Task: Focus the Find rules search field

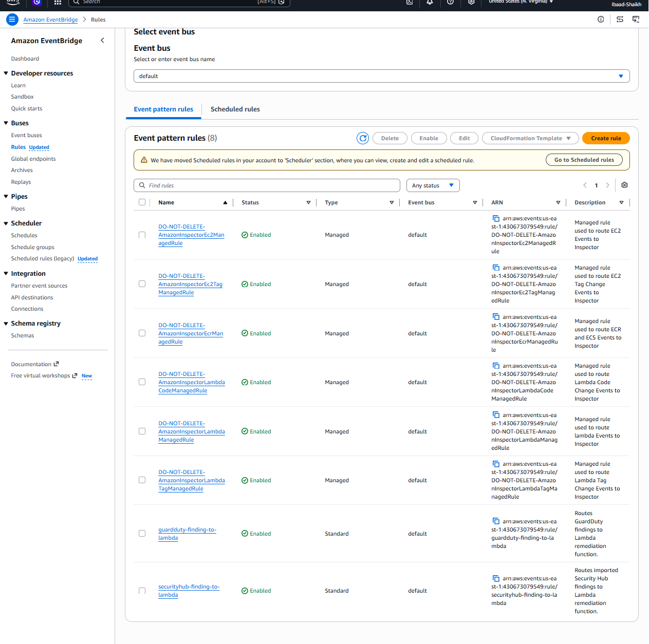Action: point(267,185)
